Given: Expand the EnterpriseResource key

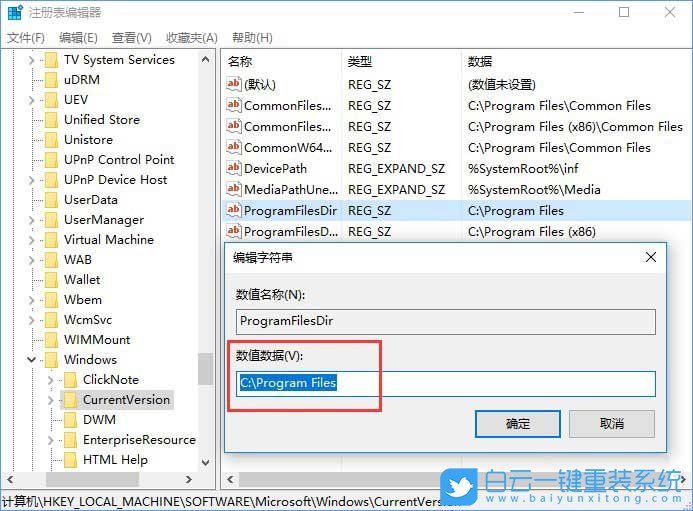Looking at the screenshot, I should 50,440.
